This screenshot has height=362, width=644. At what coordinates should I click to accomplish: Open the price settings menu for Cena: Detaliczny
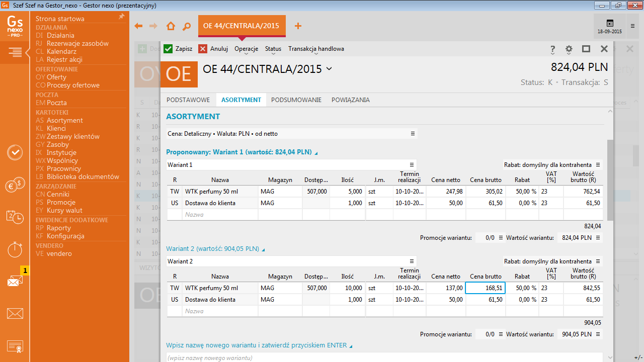[413, 134]
